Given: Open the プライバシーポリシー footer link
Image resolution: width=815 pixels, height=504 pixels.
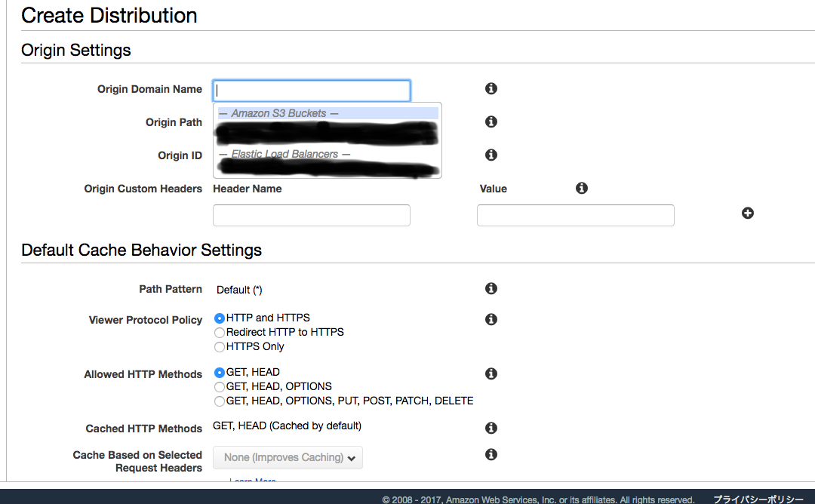Looking at the screenshot, I should coord(758,499).
